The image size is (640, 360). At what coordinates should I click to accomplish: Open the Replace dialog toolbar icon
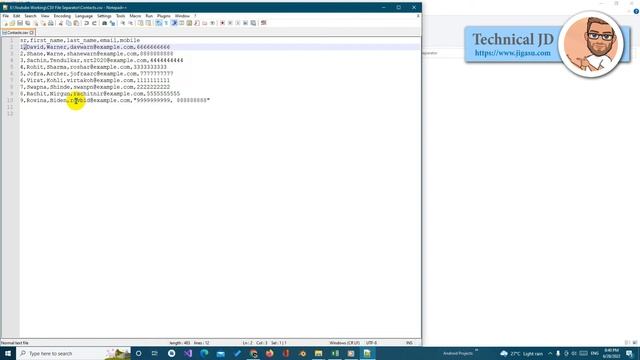(113, 23)
